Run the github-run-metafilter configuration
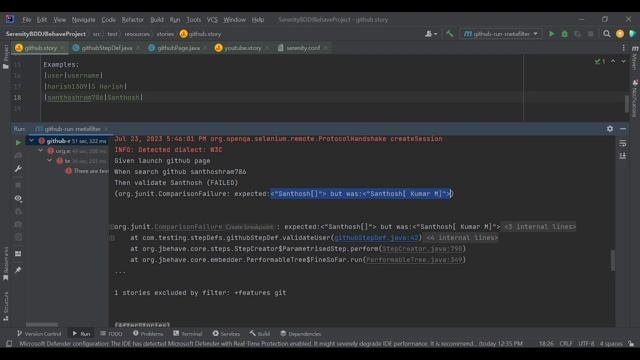Screen dimensions: 640x360 point(551,34)
